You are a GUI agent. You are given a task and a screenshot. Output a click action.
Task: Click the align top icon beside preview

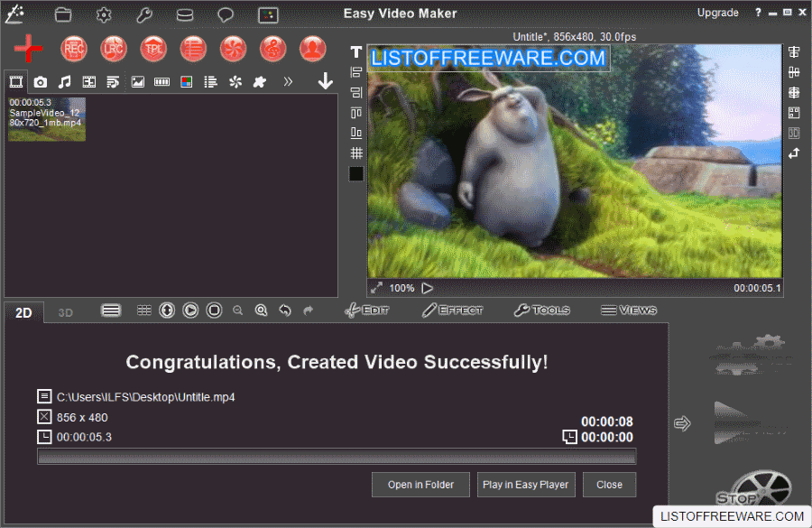click(355, 113)
